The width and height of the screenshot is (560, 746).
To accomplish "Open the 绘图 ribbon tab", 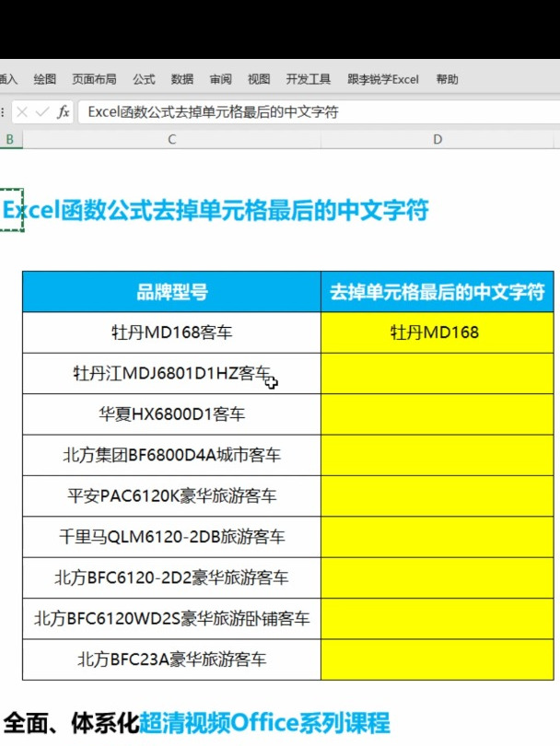I will pos(45,79).
